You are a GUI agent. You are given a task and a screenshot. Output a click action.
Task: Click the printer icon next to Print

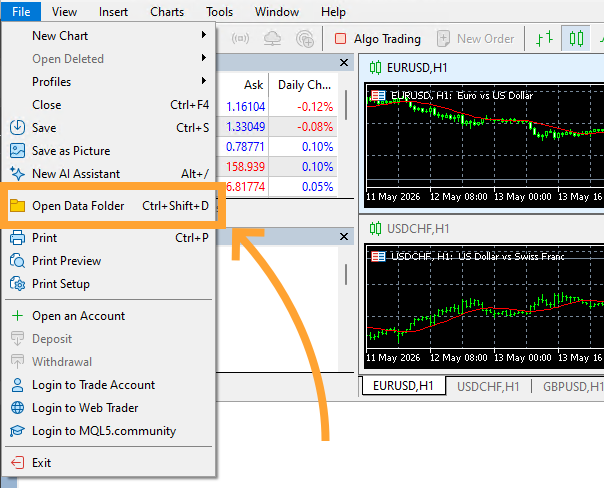coord(17,238)
